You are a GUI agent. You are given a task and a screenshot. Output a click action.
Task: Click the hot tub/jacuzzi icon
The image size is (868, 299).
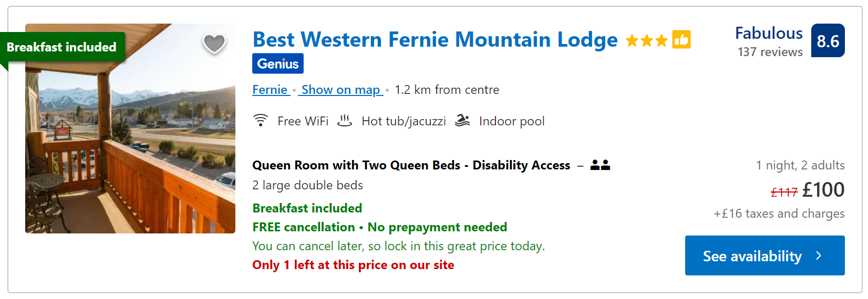pos(345,121)
